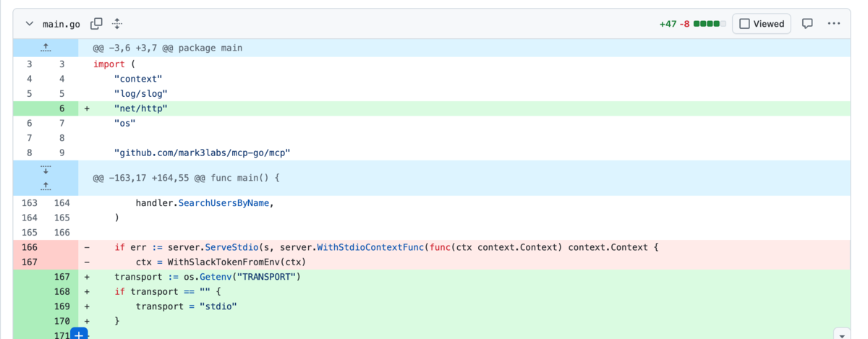Expand down arrow above func main hunk
Viewport: 868px width, 339px height.
46,170
